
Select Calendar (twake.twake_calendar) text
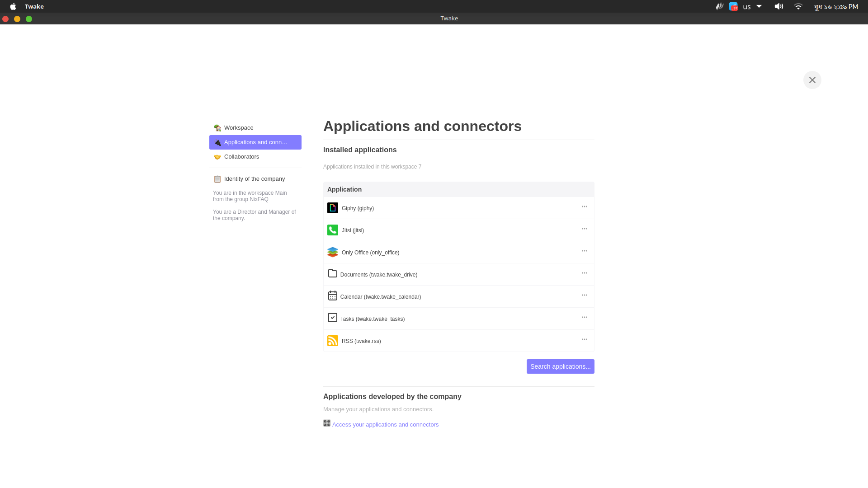381,297
